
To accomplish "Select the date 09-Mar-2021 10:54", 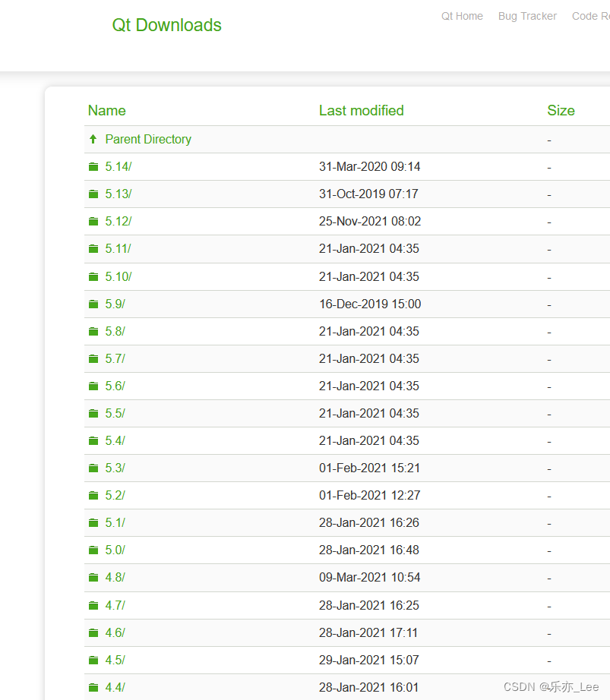I will [370, 577].
